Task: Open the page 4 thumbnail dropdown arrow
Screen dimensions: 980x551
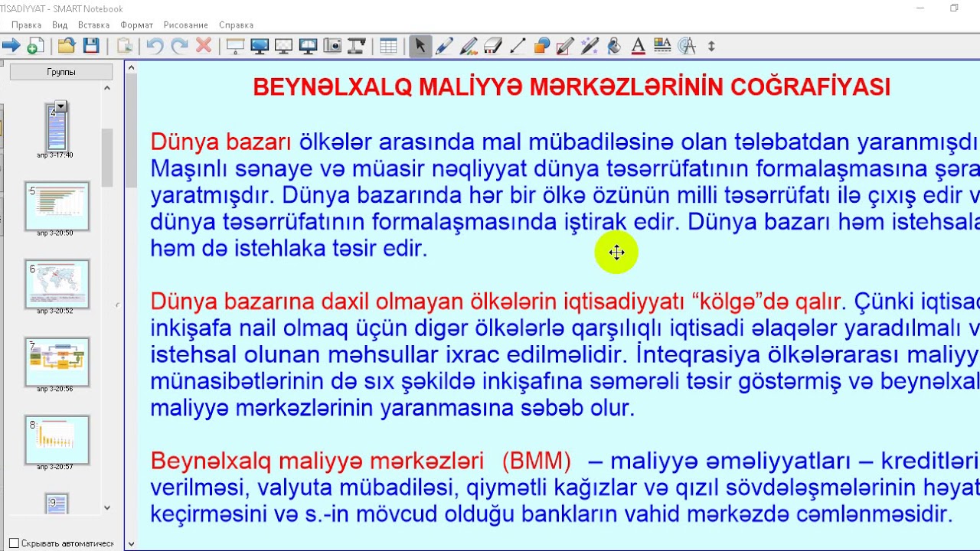Action: click(60, 106)
